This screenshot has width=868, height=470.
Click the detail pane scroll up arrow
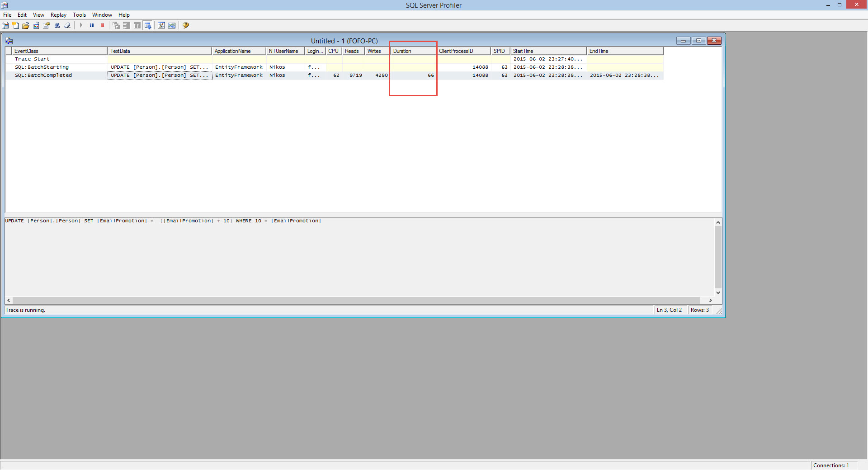[718, 222]
